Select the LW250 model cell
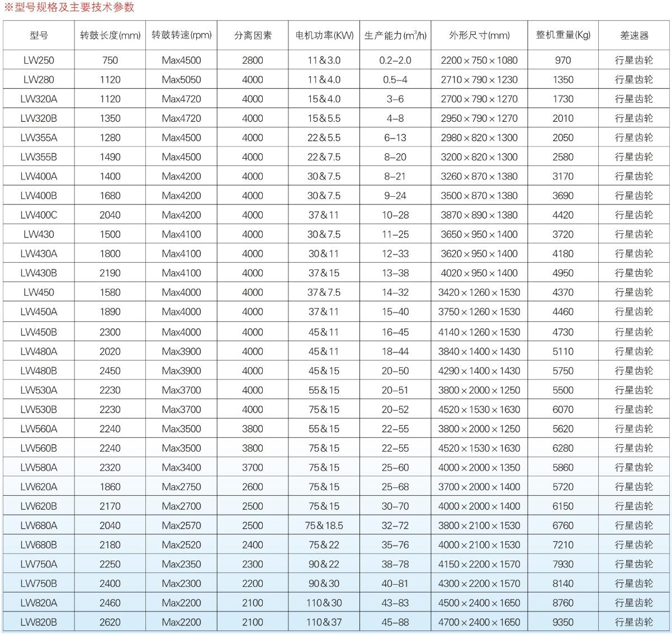Screen dimensions: 672x635 point(39,60)
